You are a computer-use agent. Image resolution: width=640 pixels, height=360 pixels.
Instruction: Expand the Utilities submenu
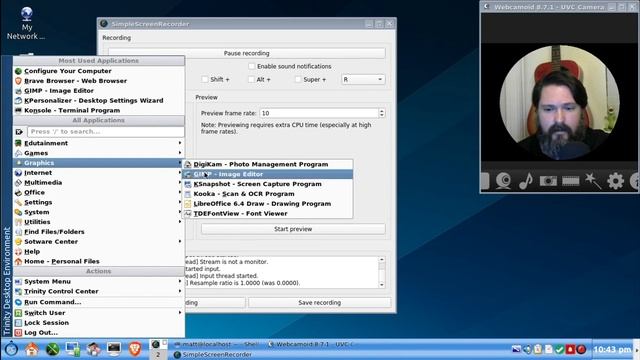click(99, 222)
